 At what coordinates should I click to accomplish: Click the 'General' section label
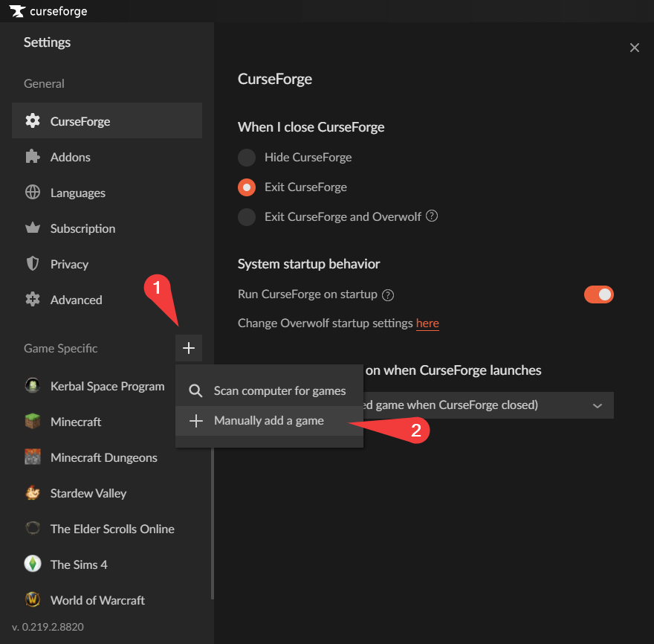pyautogui.click(x=44, y=83)
